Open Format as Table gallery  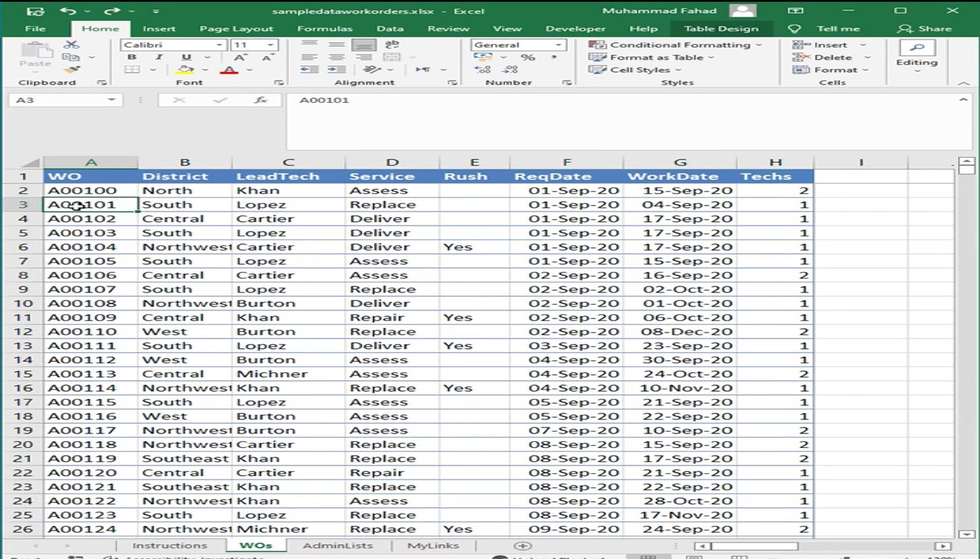(651, 58)
